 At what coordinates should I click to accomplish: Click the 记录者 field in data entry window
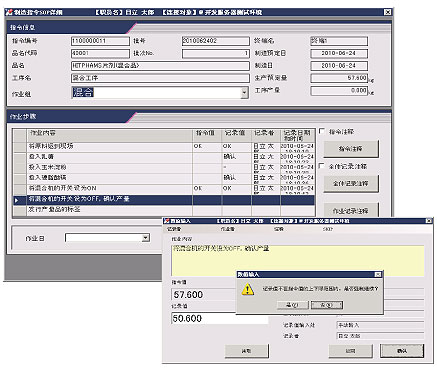pos(380,336)
